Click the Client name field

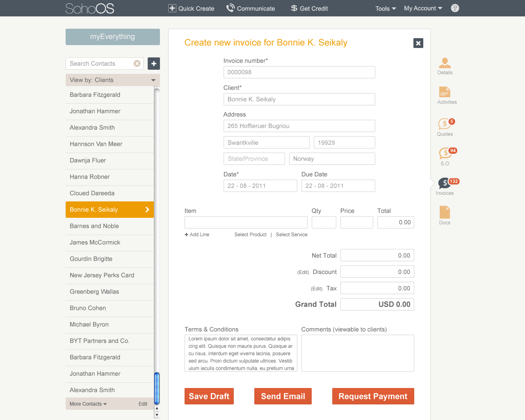[x=299, y=99]
